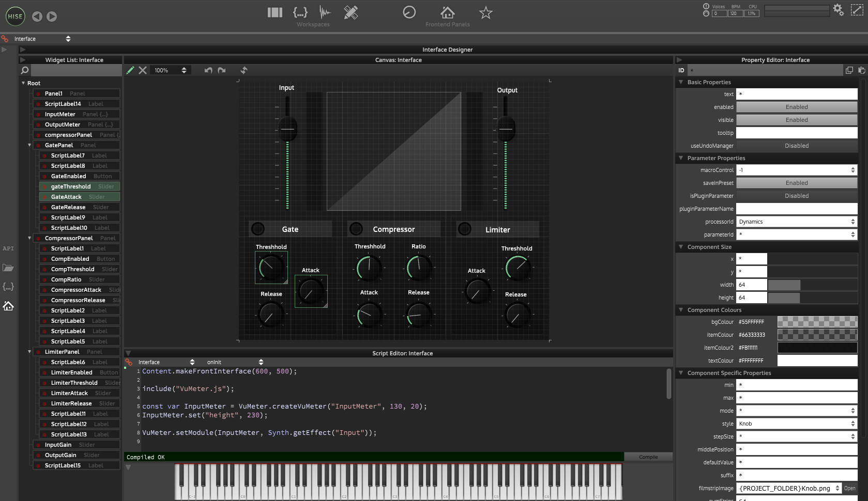
Task: Toggle the saveInPreset Enabled property
Action: point(796,183)
